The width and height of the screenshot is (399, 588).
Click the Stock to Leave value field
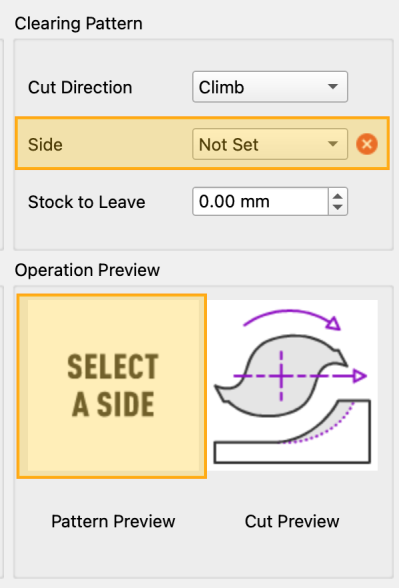[x=261, y=201]
